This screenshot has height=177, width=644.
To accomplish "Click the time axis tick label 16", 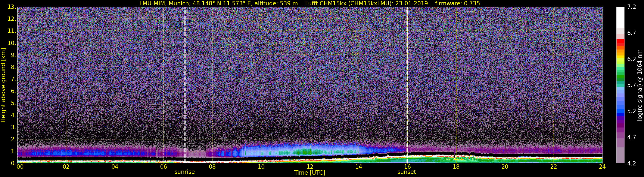I will [x=407, y=167].
